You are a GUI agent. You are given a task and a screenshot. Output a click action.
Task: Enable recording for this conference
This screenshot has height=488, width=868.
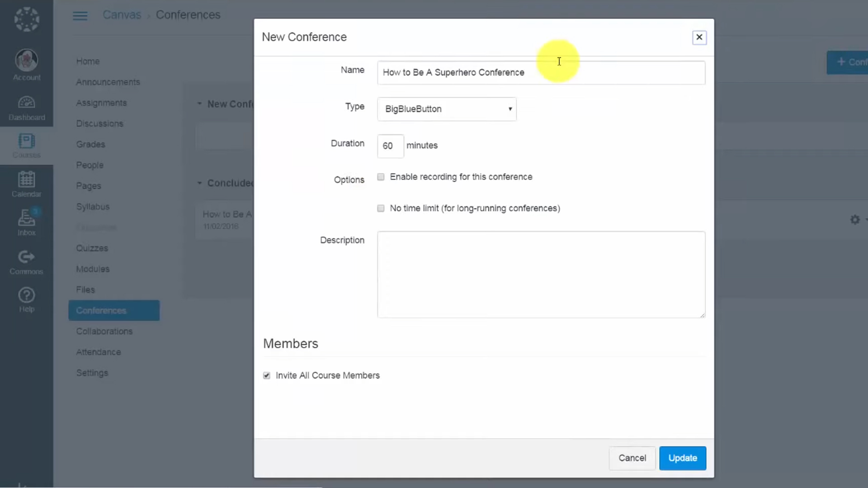tap(381, 177)
